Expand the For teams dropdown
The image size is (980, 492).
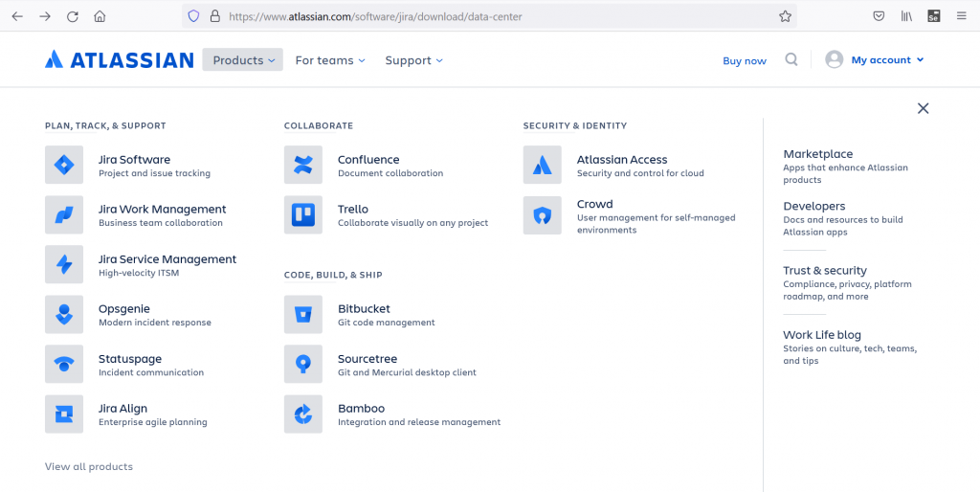[x=330, y=60]
